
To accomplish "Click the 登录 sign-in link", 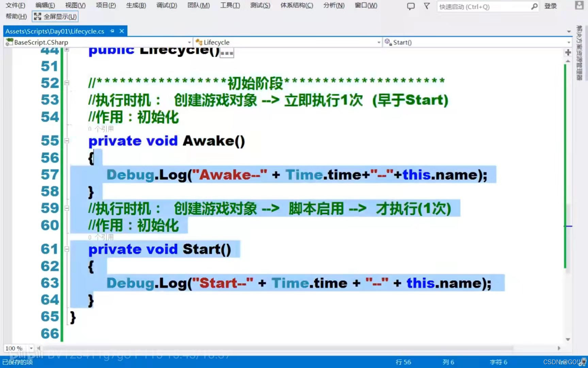I will 551,6.
